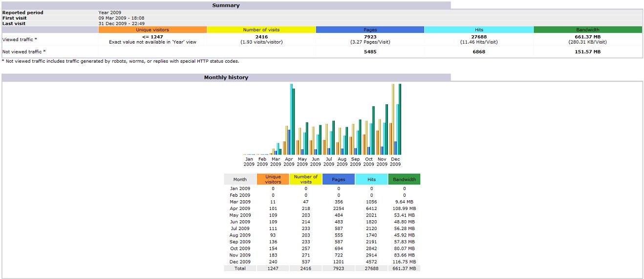Image resolution: width=644 pixels, height=279 pixels.
Task: Click the 'Not viewed traffic *' row label
Action: pyautogui.click(x=24, y=51)
